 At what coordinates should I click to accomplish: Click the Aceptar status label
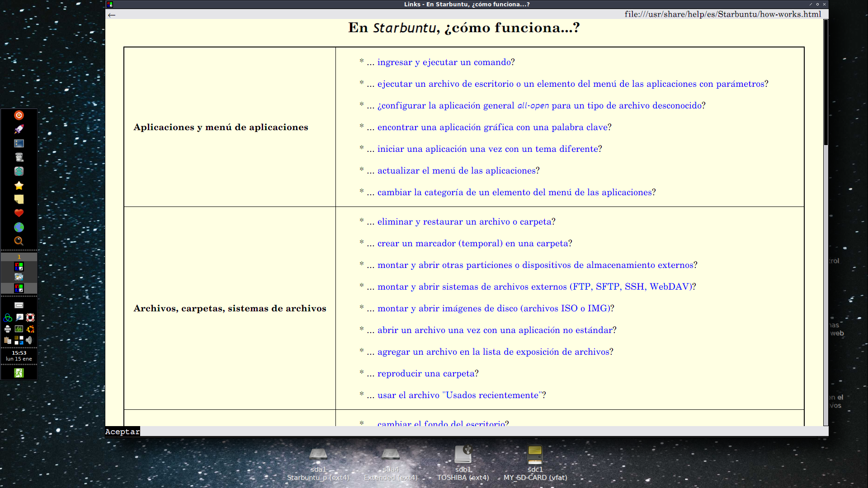click(123, 432)
